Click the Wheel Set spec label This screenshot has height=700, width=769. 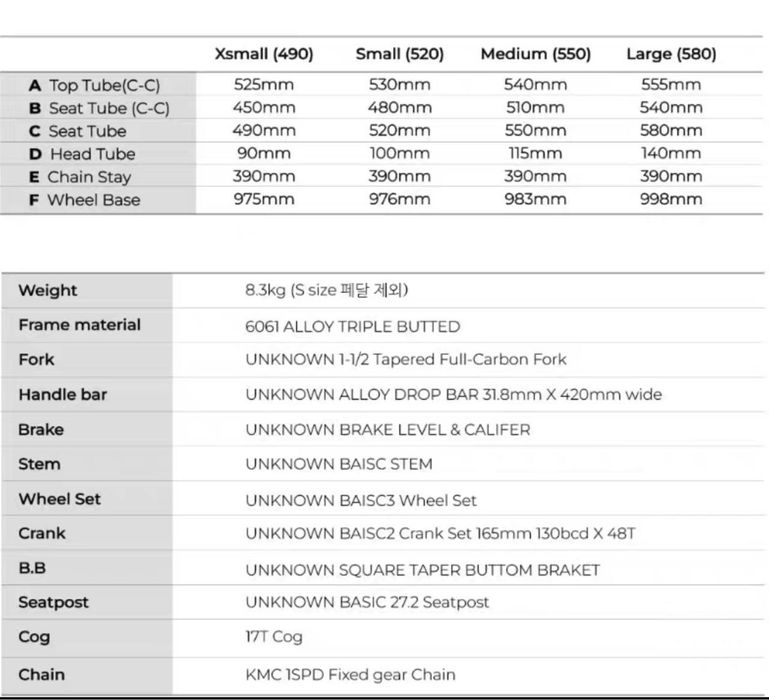click(59, 499)
